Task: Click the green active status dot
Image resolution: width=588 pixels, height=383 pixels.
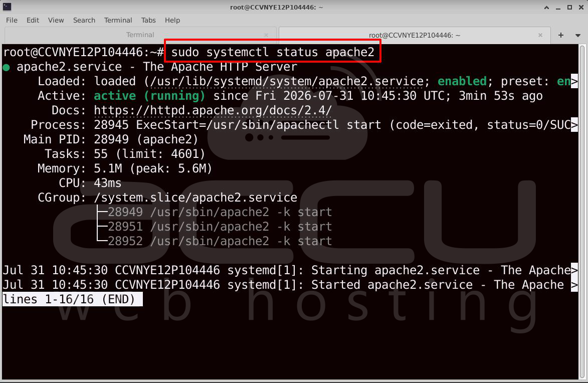Action: (6, 68)
